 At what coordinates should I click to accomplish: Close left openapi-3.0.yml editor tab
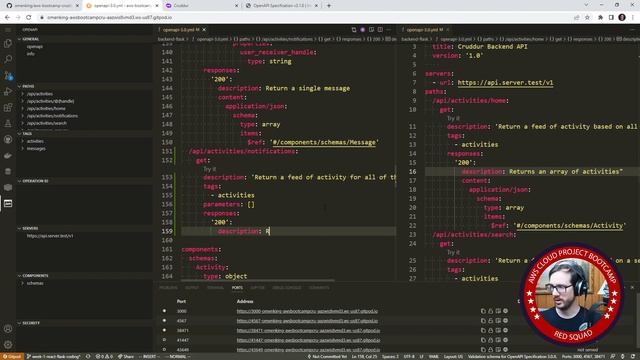tap(204, 30)
